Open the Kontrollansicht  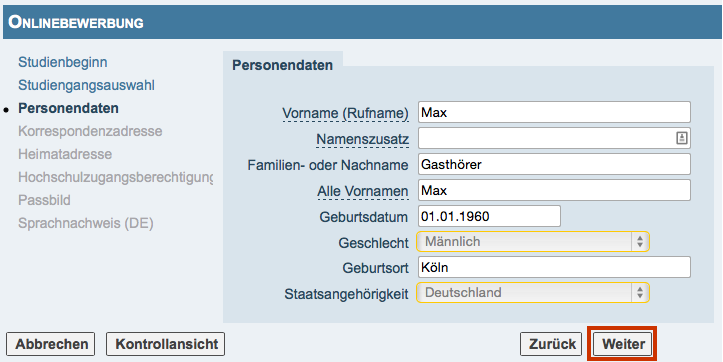click(166, 344)
